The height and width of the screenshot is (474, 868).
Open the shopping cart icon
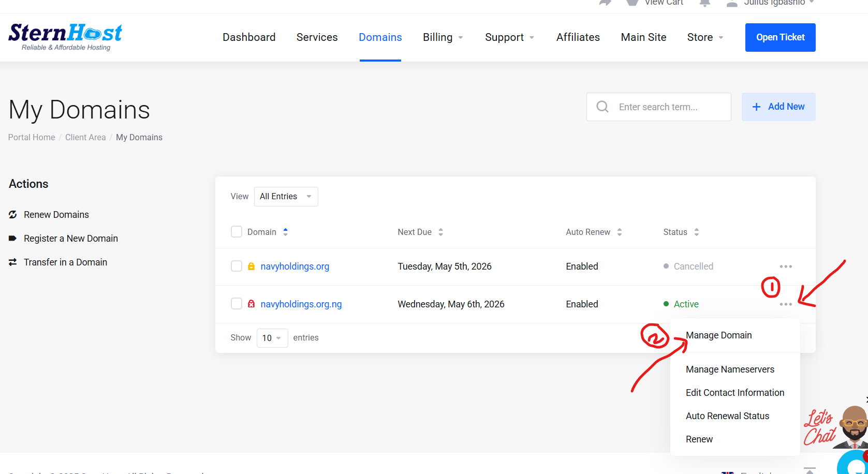(631, 3)
